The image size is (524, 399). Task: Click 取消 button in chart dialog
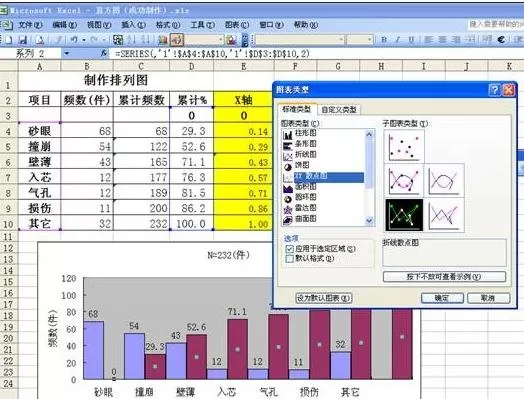click(x=488, y=298)
